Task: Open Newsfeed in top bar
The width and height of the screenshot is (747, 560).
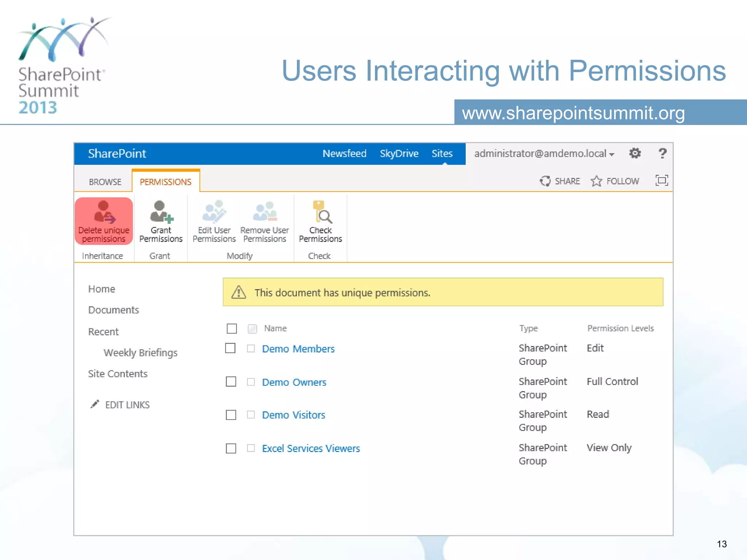Action: pyautogui.click(x=344, y=153)
